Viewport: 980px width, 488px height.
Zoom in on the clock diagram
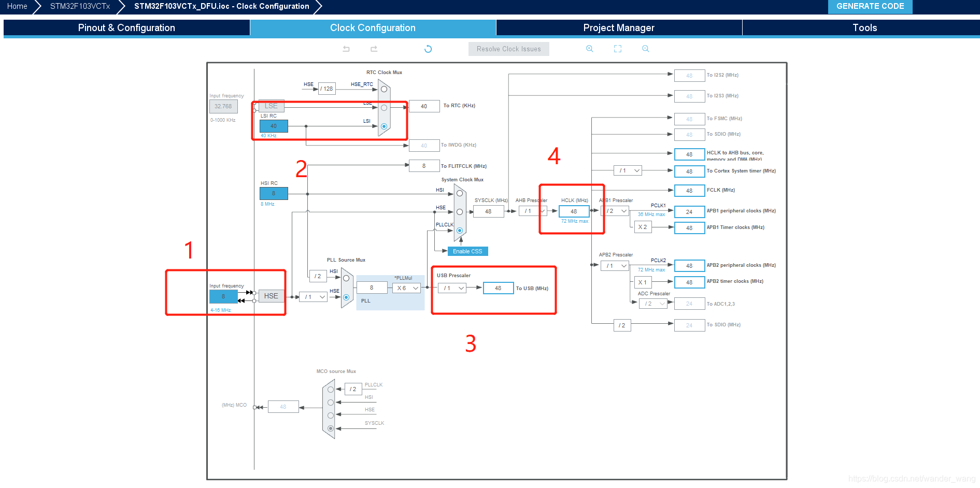tap(590, 49)
